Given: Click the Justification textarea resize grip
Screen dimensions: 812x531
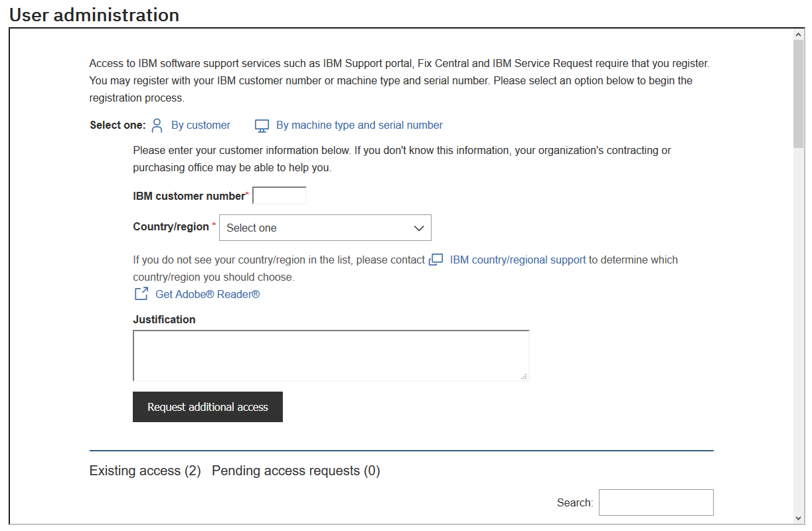Looking at the screenshot, I should 524,376.
